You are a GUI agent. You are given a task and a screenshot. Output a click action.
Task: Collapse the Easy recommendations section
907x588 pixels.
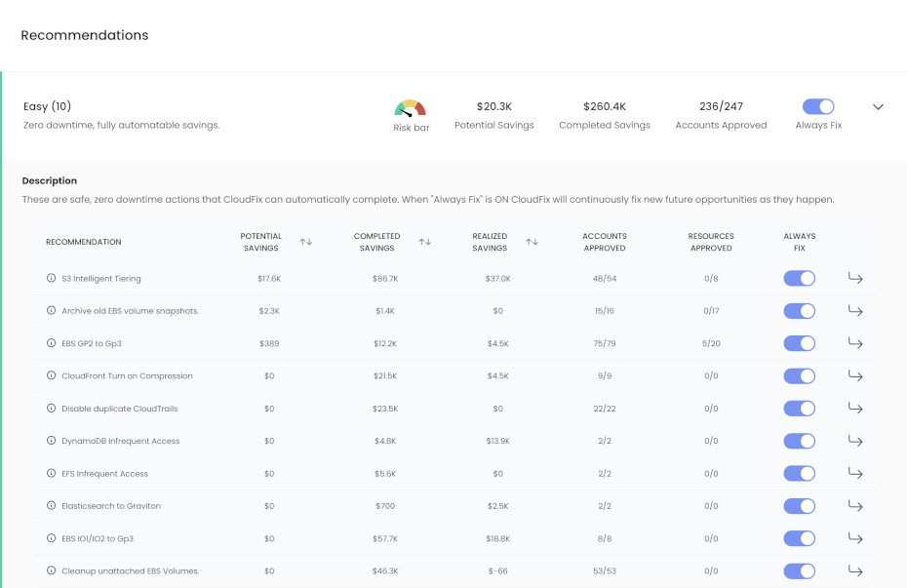878,107
